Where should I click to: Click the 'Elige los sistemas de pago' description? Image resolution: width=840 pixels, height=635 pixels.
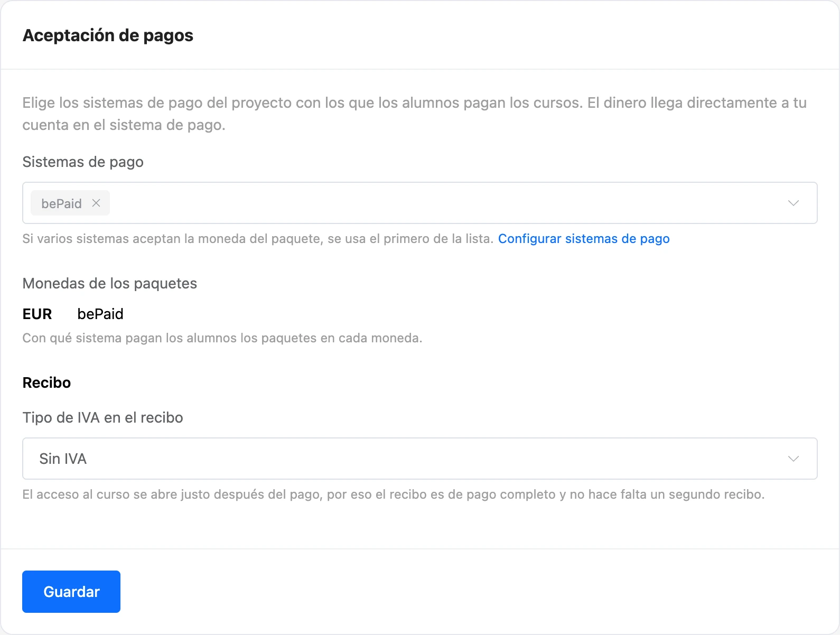point(415,114)
